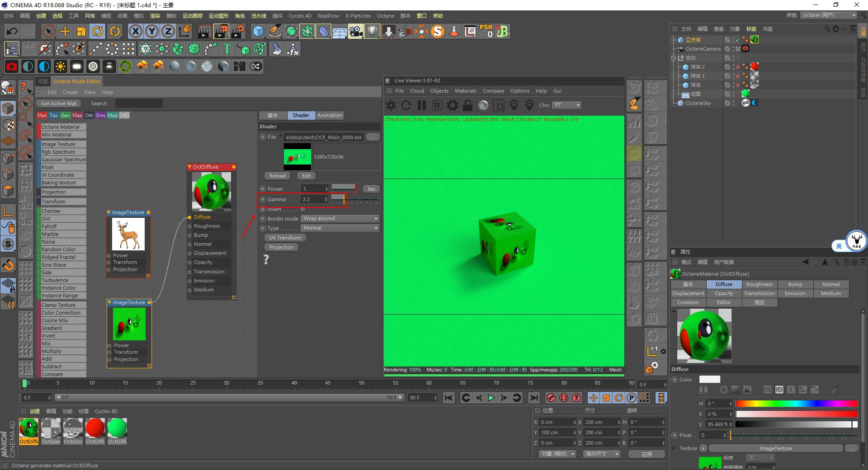The image size is (868, 470).
Task: Open the Materials menu in Live Viewer
Action: pyautogui.click(x=465, y=91)
